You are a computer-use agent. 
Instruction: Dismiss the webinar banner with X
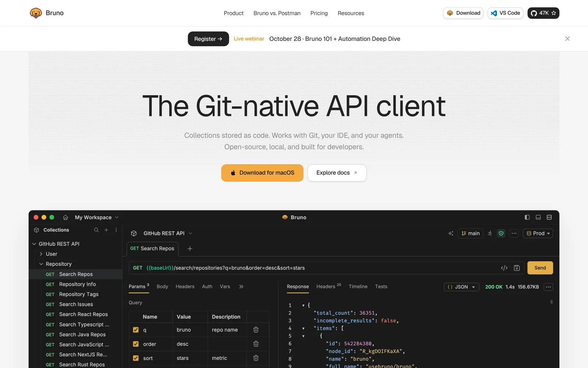(x=567, y=39)
